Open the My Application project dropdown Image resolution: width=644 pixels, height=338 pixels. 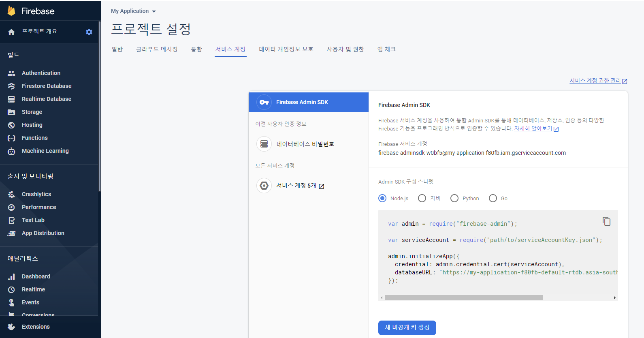click(x=133, y=11)
